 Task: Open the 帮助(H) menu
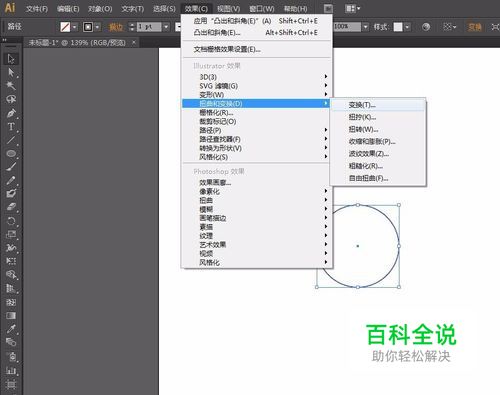[295, 9]
